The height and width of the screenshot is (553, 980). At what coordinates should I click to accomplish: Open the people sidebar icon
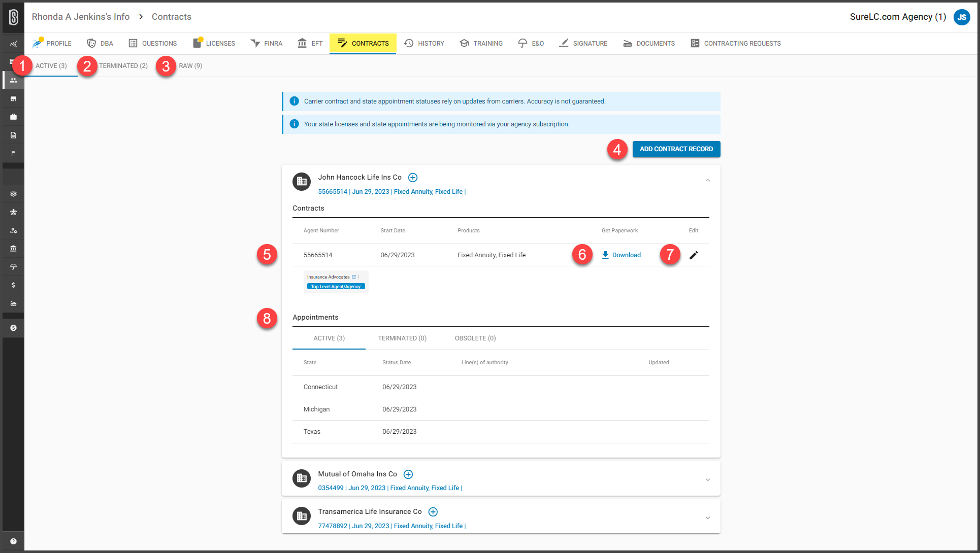pos(14,80)
